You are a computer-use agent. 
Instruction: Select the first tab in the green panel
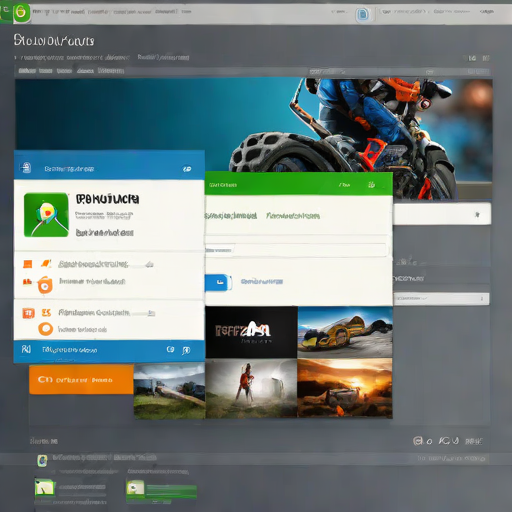(x=231, y=216)
